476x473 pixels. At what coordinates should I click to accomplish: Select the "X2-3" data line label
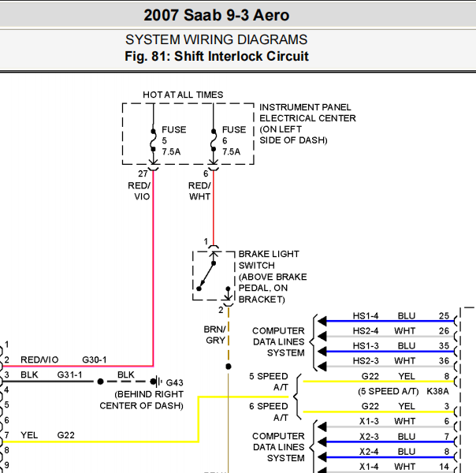369,436
